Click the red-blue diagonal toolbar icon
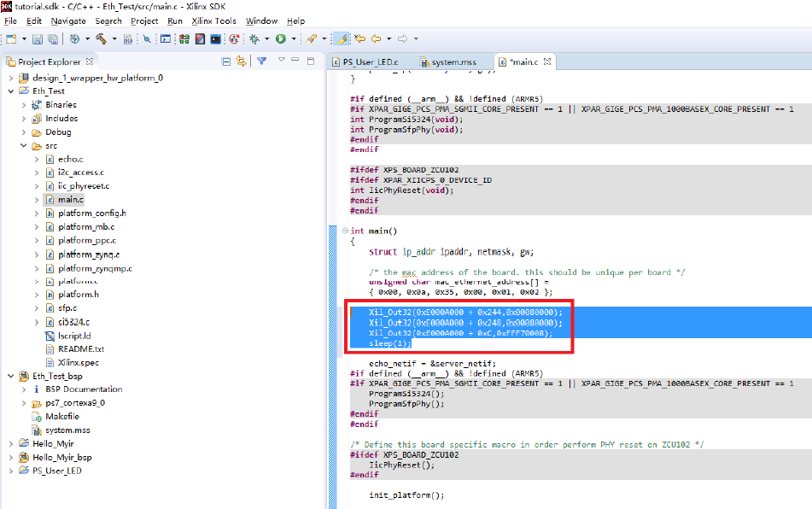 tap(200, 38)
